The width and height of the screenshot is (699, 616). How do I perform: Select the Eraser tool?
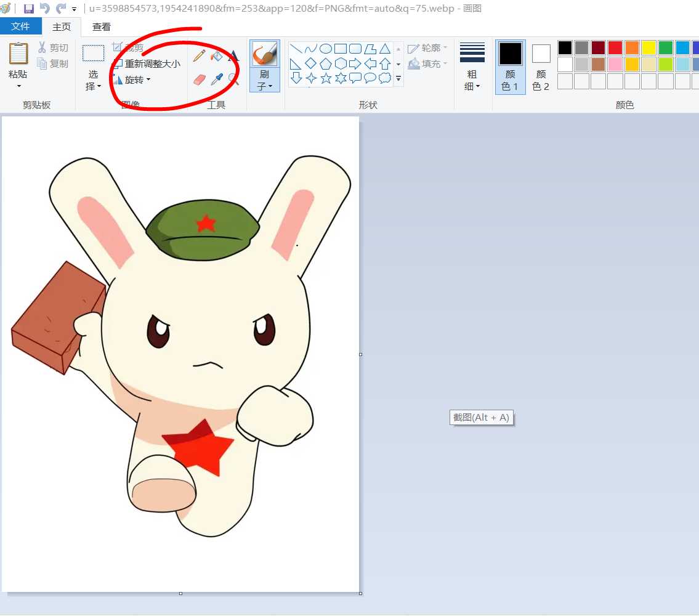click(x=200, y=80)
